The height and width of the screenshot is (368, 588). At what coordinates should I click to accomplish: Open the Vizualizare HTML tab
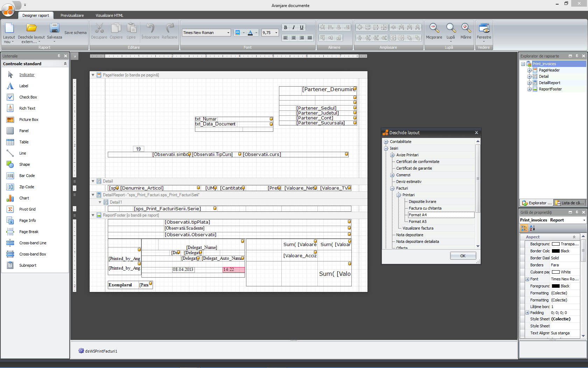(x=109, y=15)
